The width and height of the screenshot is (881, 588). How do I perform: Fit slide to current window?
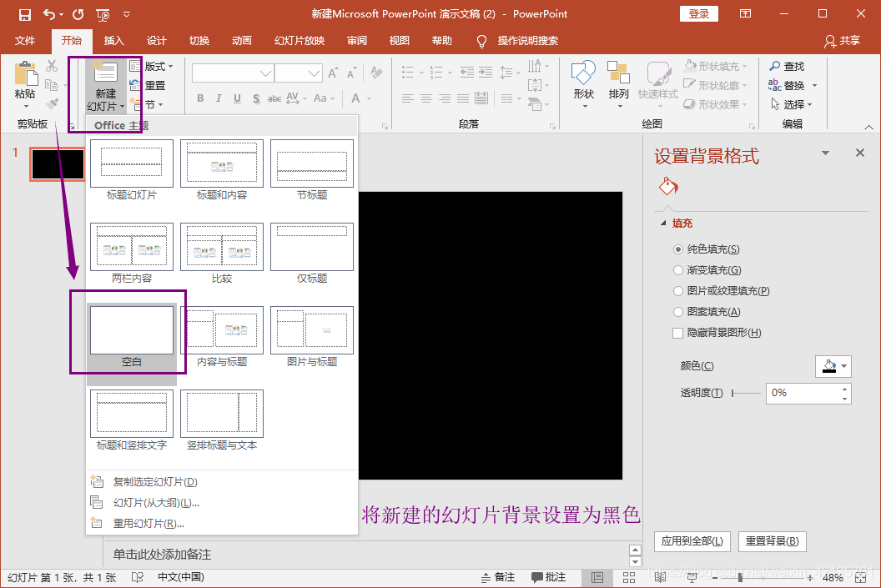click(x=861, y=577)
